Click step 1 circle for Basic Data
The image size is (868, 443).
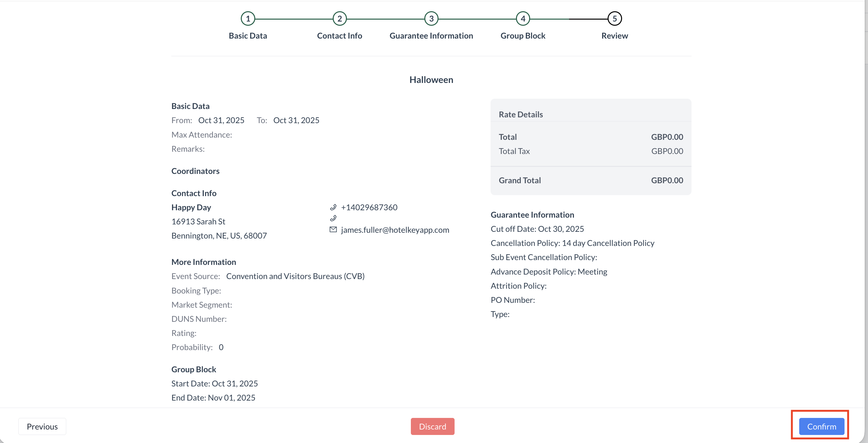pyautogui.click(x=248, y=19)
